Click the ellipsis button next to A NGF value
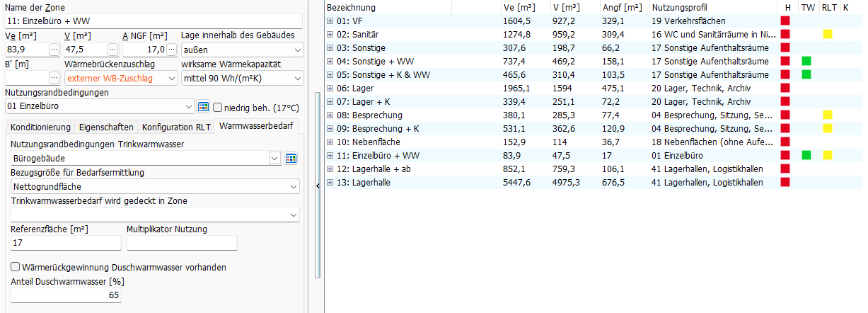 tap(172, 50)
